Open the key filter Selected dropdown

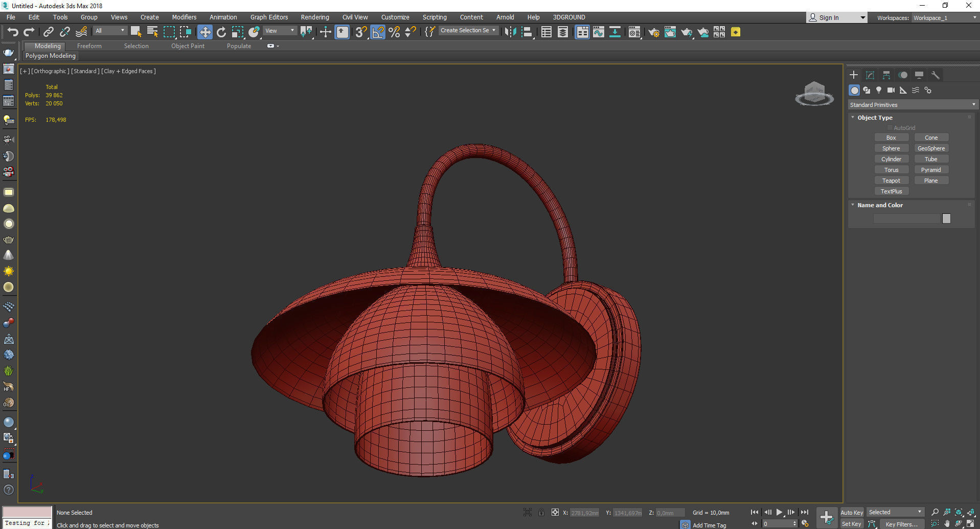point(895,512)
